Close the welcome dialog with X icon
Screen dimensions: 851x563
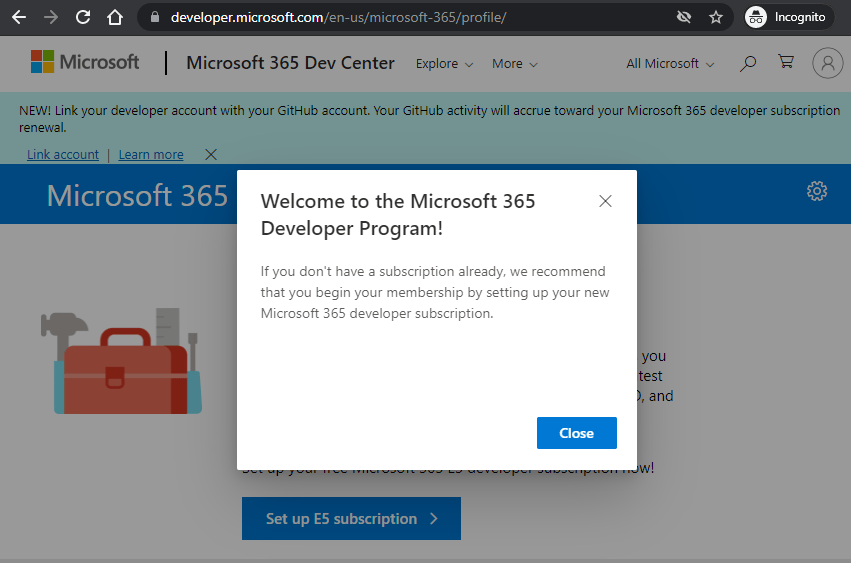(605, 201)
